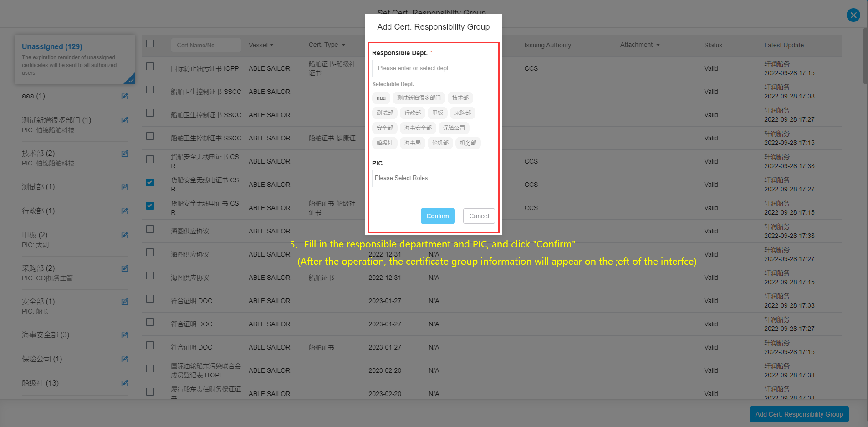The width and height of the screenshot is (868, 427).
Task: Close the Set Cert. Responsibility Group window
Action: pyautogui.click(x=853, y=15)
